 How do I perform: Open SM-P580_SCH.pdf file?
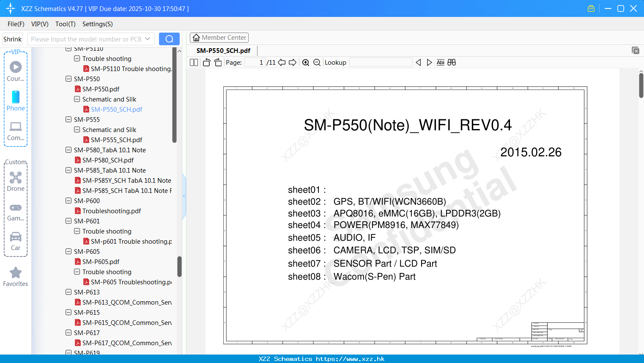pyautogui.click(x=108, y=160)
